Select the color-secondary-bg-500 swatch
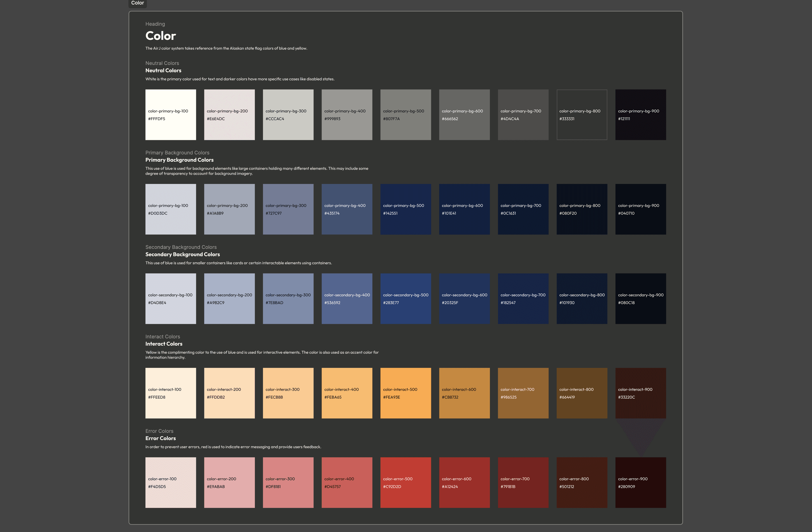This screenshot has width=812, height=532. click(x=406, y=299)
